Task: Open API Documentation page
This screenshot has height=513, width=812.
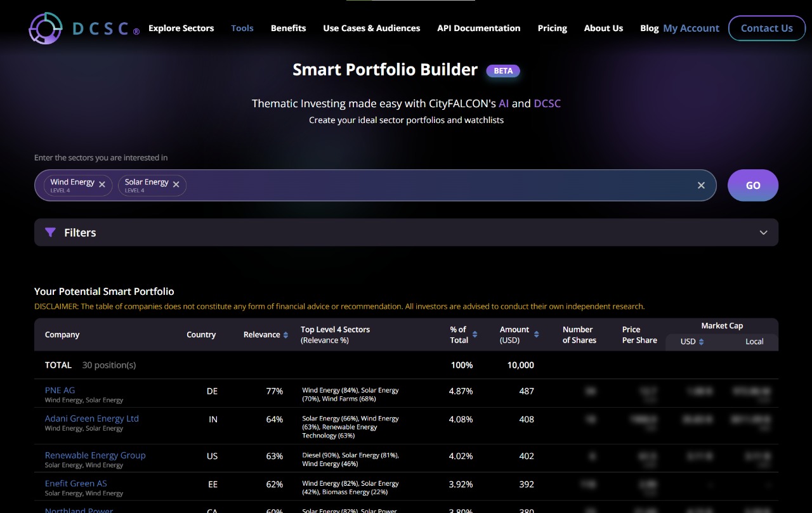Action: point(479,28)
